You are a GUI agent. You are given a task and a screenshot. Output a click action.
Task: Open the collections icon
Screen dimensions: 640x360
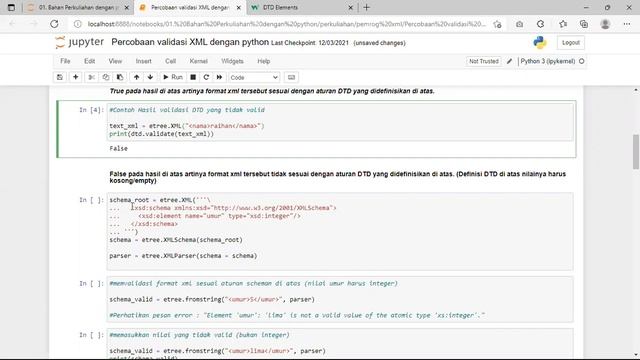[584, 24]
